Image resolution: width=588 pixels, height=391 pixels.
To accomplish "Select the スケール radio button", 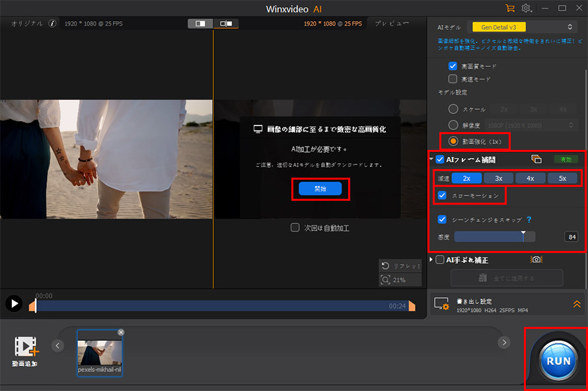I will [453, 109].
